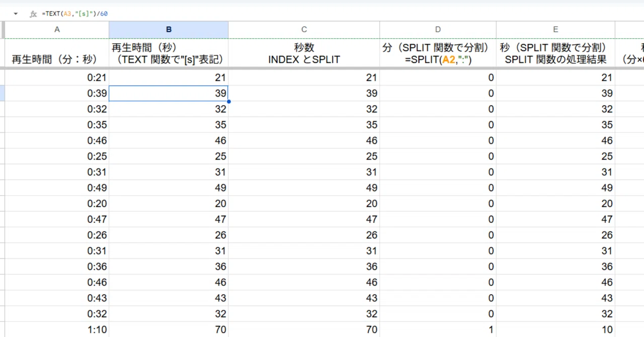Select column A by its header
This screenshot has height=337, width=644.
pyautogui.click(x=57, y=30)
